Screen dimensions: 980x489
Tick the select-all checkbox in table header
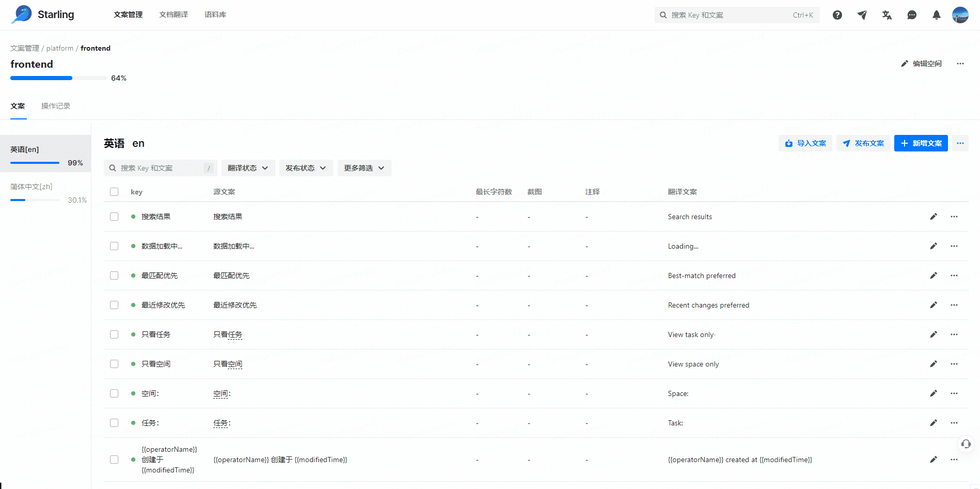tap(114, 192)
